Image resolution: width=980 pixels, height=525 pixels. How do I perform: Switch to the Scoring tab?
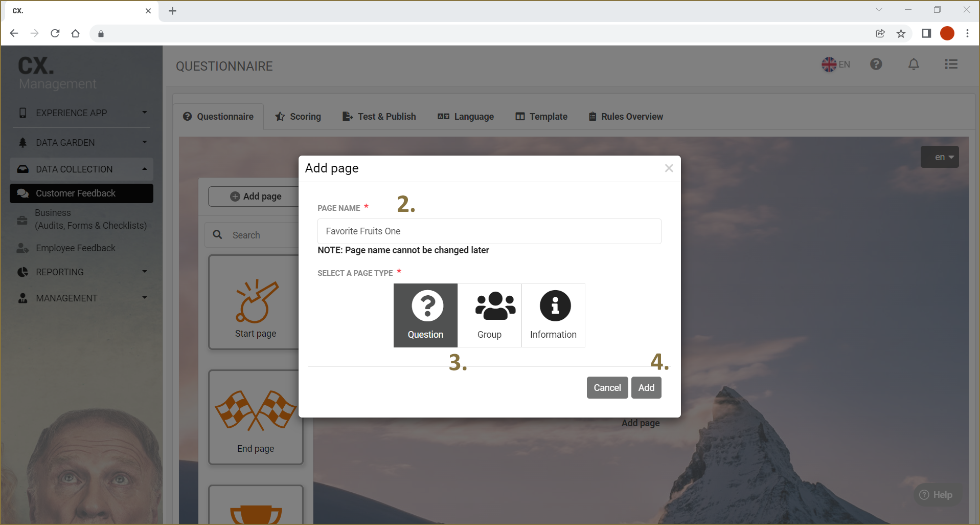coord(298,117)
